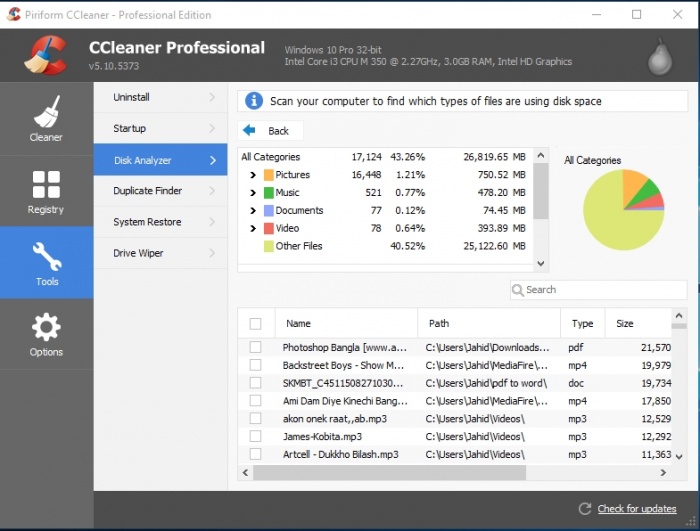Screen dimensions: 700x531
Task: Expand the Pictures category
Action: 253,175
